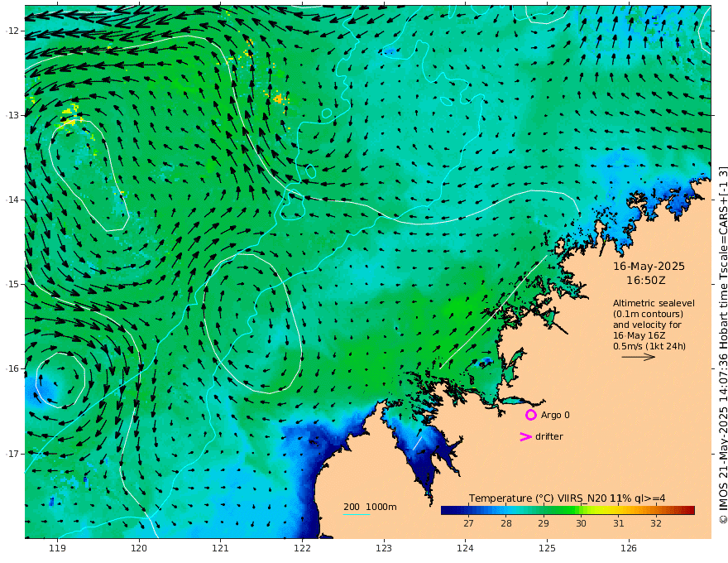
Task: Click longitude axis label 122
Action: coord(302,548)
